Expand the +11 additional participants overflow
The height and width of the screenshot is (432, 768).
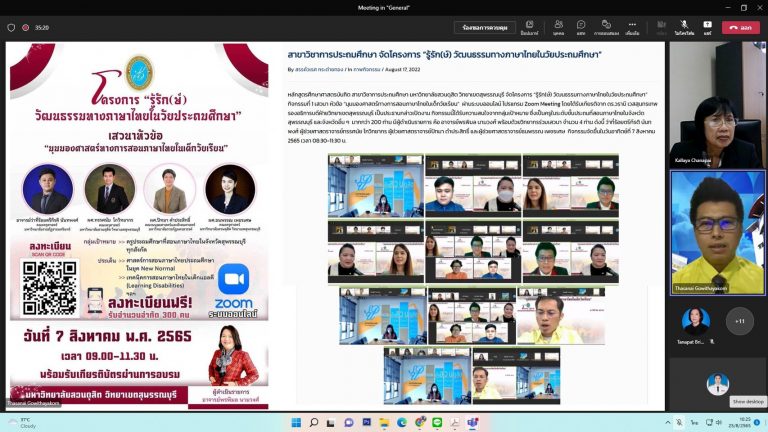click(x=739, y=321)
